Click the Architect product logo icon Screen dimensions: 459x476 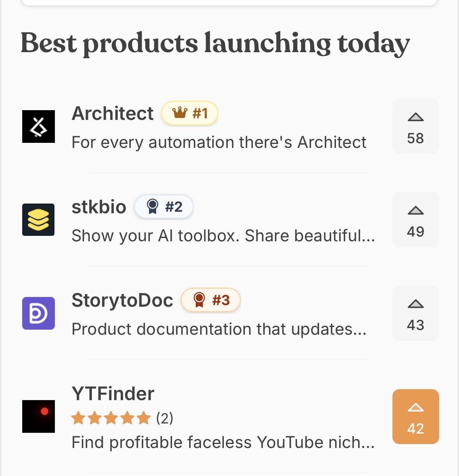38,126
